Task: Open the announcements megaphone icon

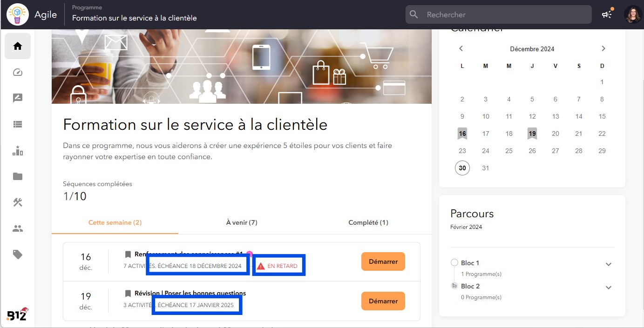Action: pos(607,14)
